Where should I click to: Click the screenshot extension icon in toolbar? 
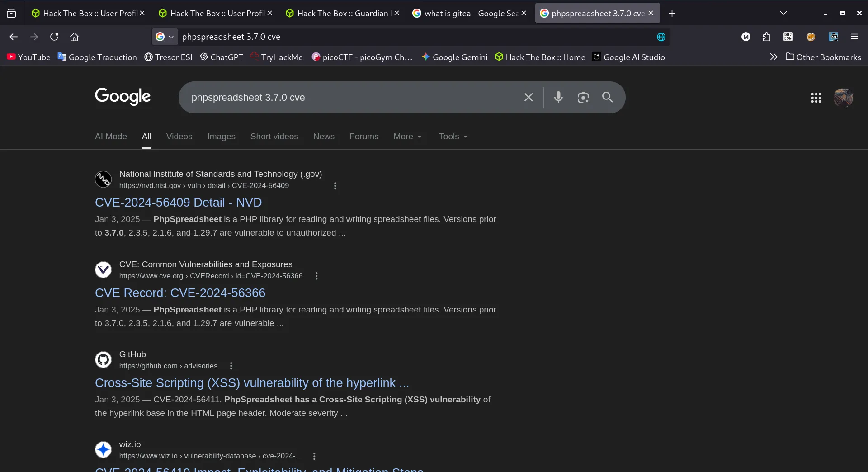[x=833, y=37]
